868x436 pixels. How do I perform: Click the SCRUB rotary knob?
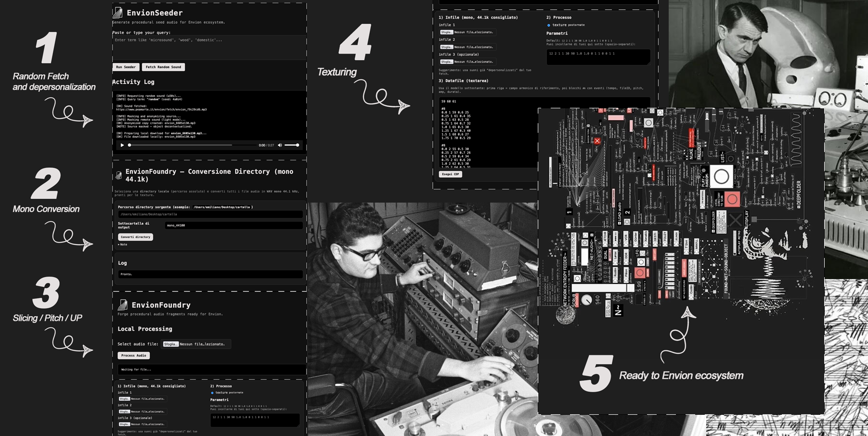coord(586,300)
